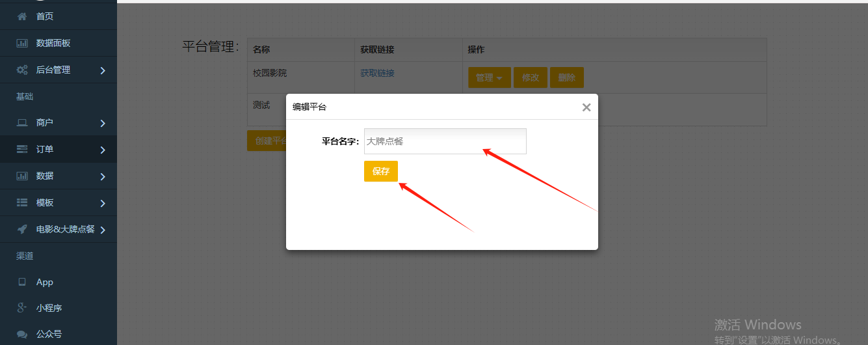Click the list icon beside 模板
868x345 pixels.
[x=22, y=202]
